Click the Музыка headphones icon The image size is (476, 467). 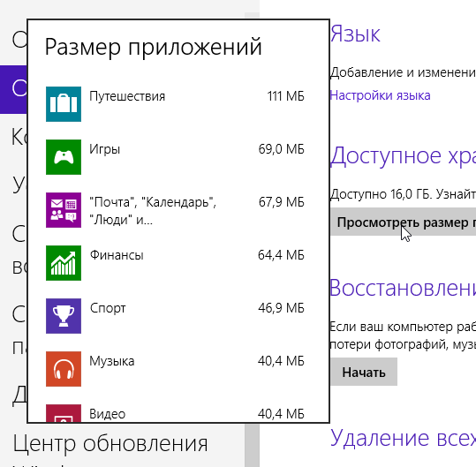64,369
